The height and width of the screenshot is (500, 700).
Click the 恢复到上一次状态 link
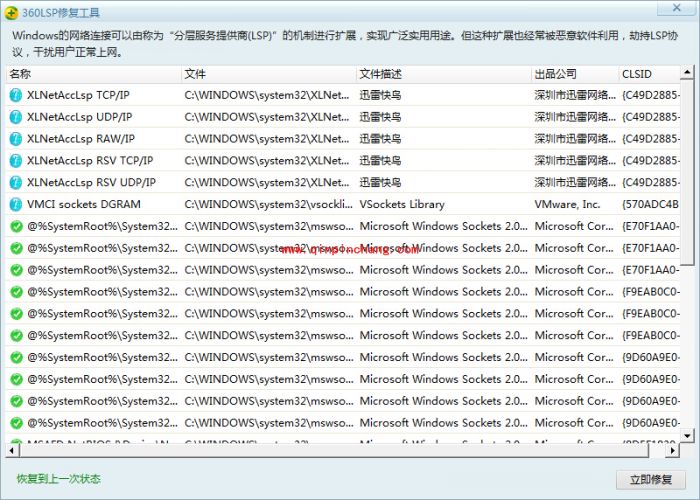click(x=58, y=479)
